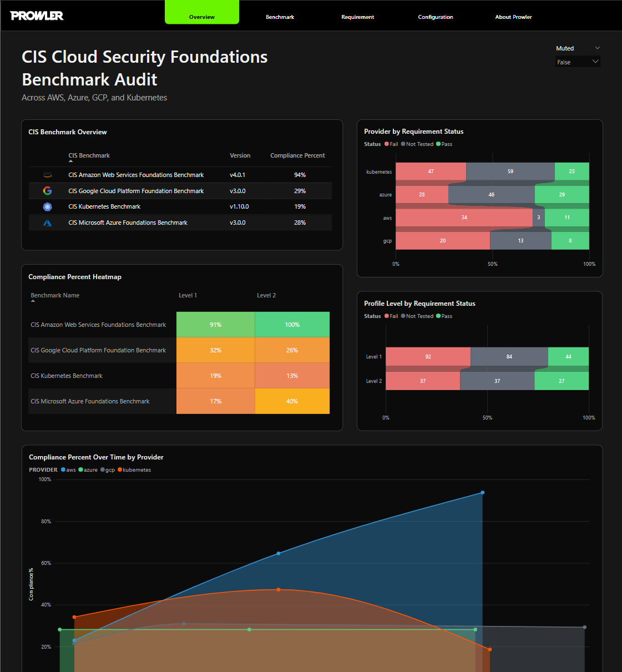Click the Fail legend in Profile Level chart
Viewport: 622px width, 672px height.
(x=391, y=316)
